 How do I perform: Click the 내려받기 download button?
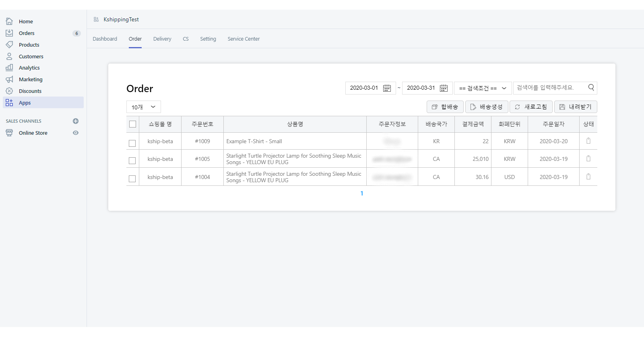coord(576,107)
